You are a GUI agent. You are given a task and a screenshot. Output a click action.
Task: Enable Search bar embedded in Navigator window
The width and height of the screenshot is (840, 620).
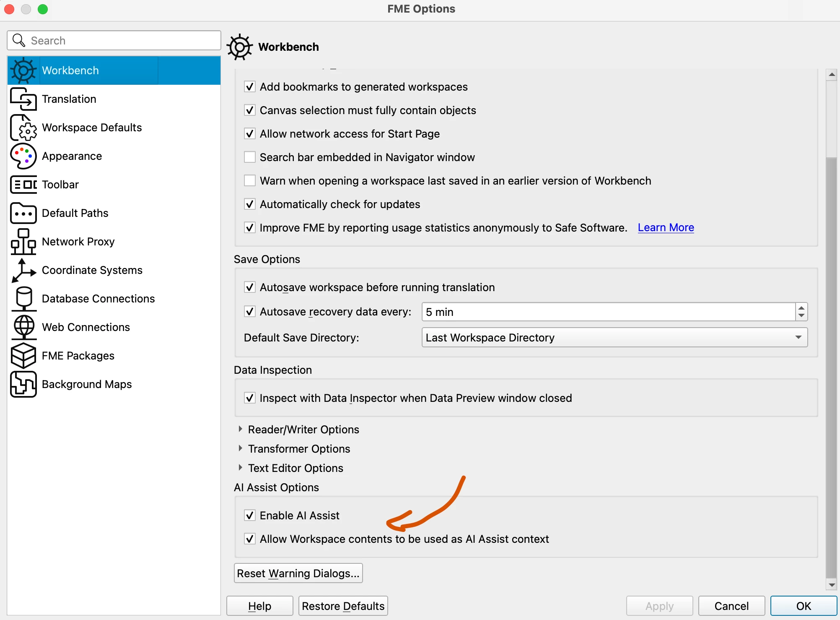[250, 157]
